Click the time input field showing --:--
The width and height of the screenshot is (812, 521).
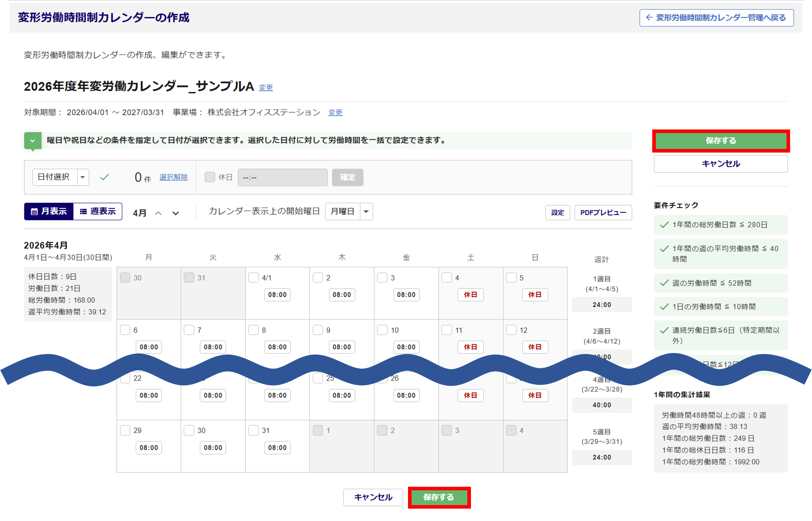(282, 177)
